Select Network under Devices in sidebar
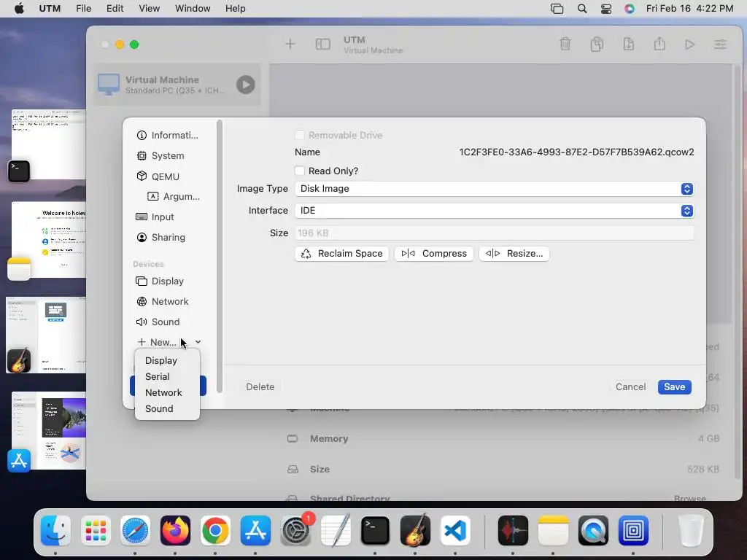 pyautogui.click(x=163, y=301)
